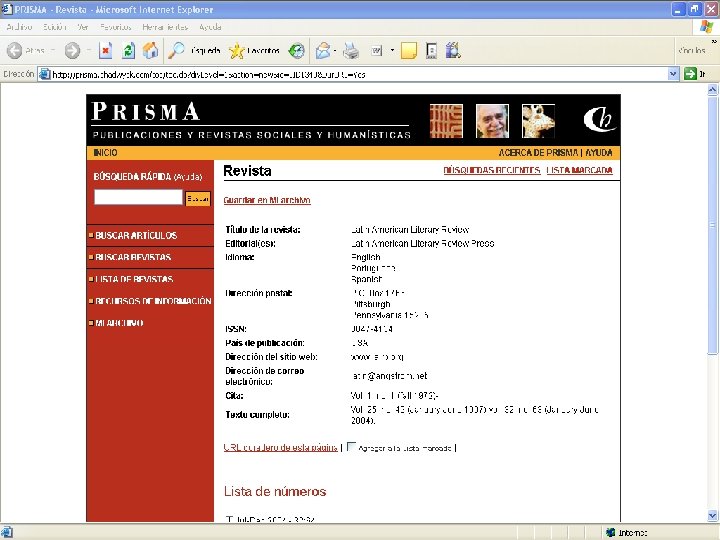This screenshot has height=540, width=720.
Task: Check 'Agregar a la lista marcada' checkbox
Action: click(x=351, y=447)
